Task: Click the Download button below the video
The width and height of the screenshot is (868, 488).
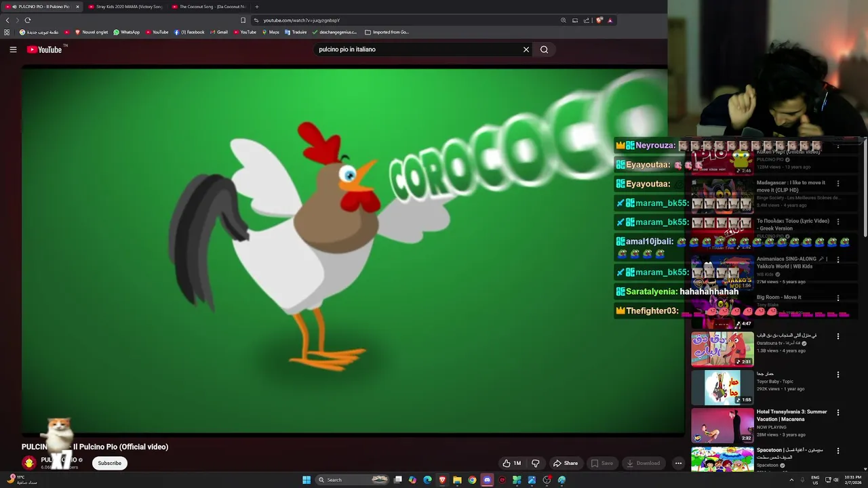Action: tap(643, 464)
